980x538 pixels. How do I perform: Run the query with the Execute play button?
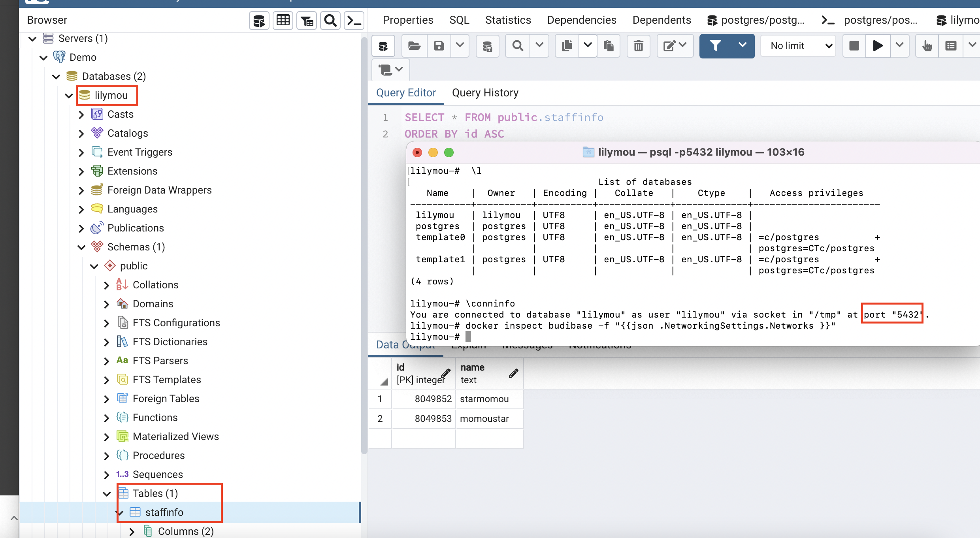click(877, 45)
